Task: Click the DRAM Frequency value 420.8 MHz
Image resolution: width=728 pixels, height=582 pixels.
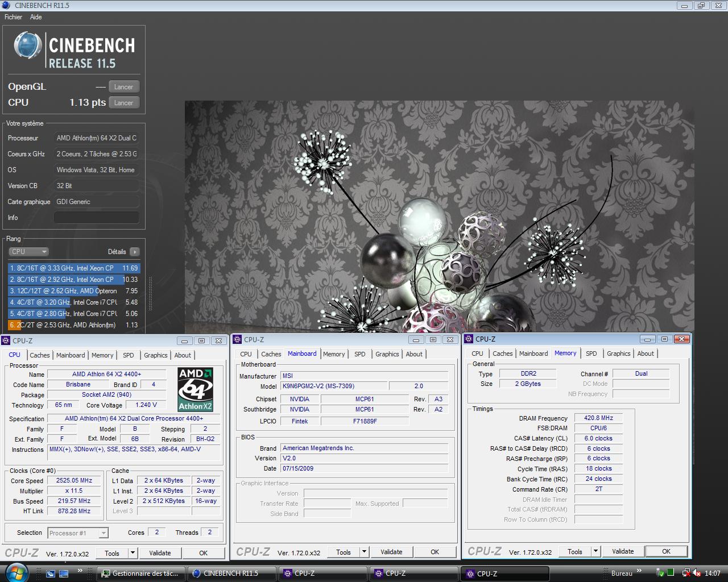Action: pos(598,418)
